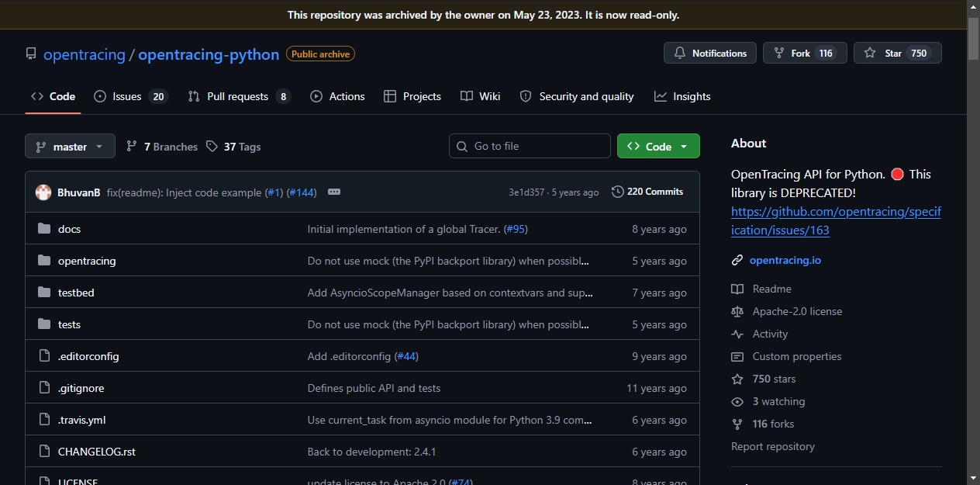Screen dimensions: 980x485
Task: Click the testbed folder icon
Action: 44,293
